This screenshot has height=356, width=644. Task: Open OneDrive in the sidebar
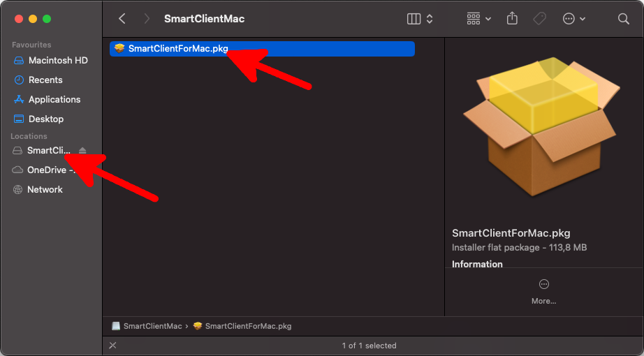[51, 170]
